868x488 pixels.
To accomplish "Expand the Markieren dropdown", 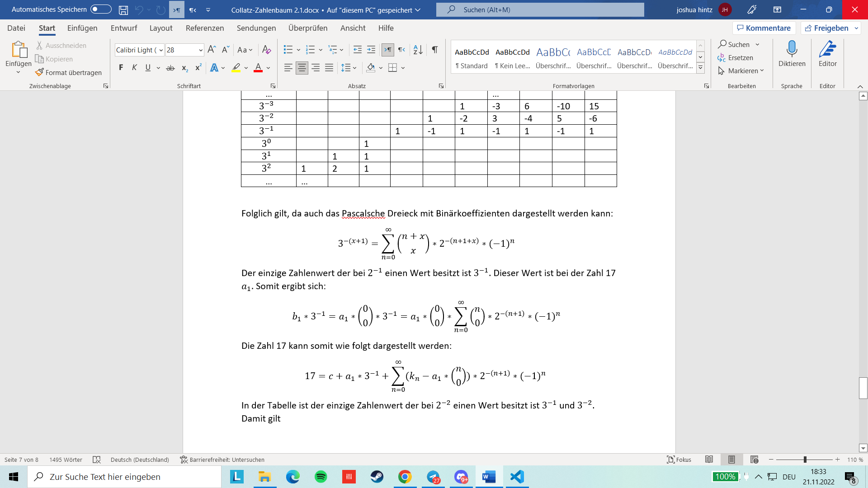I will [x=762, y=71].
